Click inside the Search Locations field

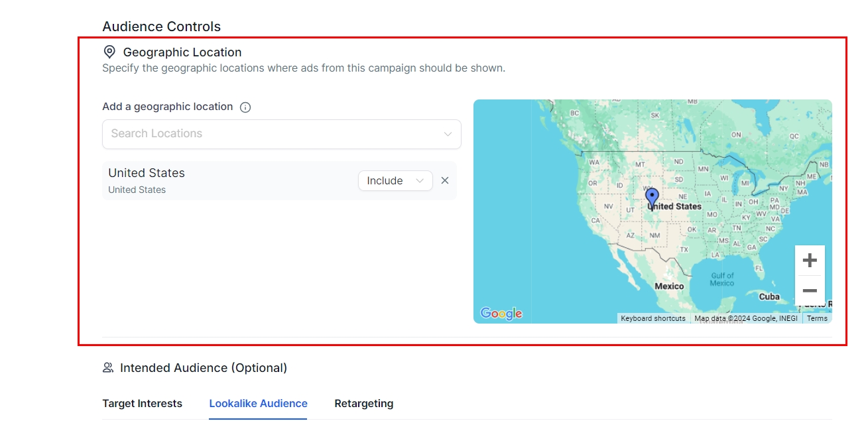[272, 134]
